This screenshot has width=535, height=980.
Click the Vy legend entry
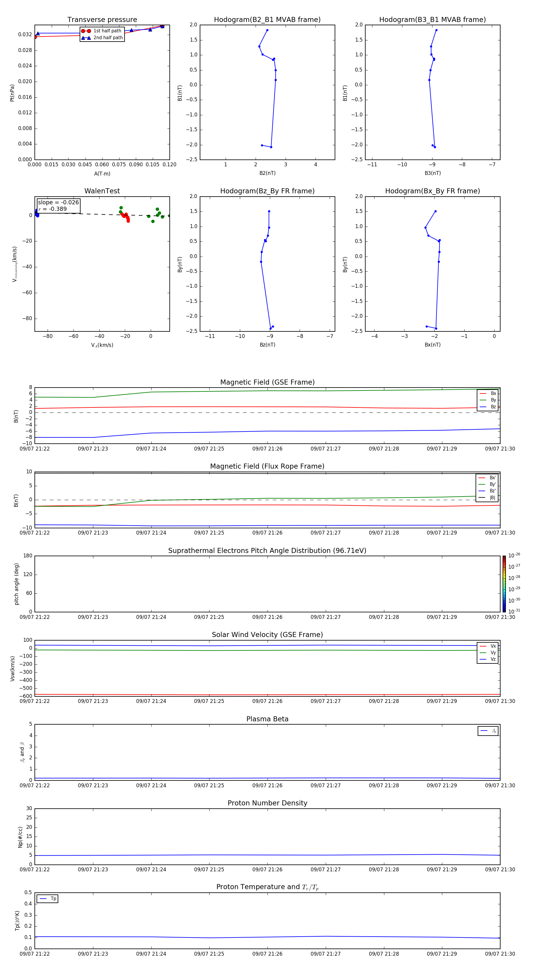(x=488, y=653)
